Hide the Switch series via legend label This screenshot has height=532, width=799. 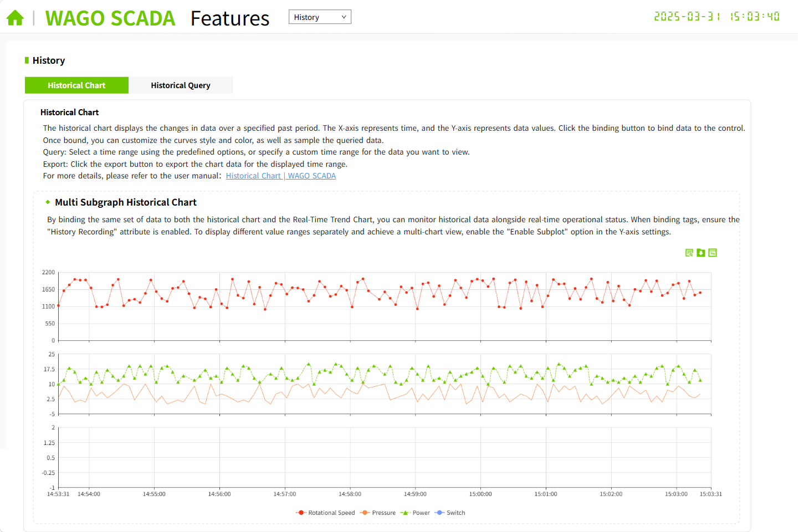(x=455, y=513)
